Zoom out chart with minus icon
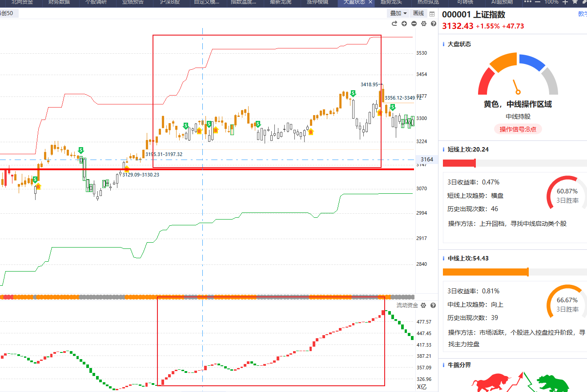This screenshot has height=392, width=587. pos(414,24)
